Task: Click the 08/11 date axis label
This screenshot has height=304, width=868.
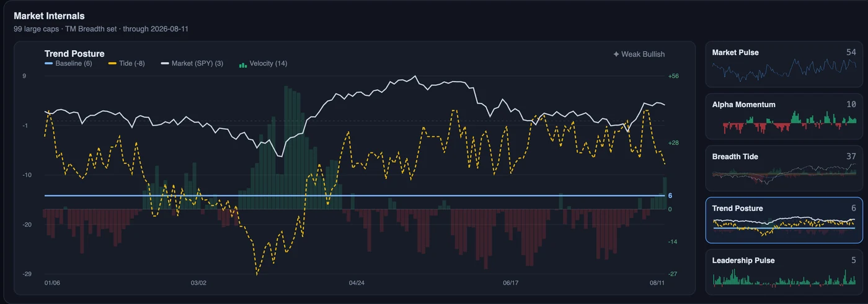Action: pos(657,283)
